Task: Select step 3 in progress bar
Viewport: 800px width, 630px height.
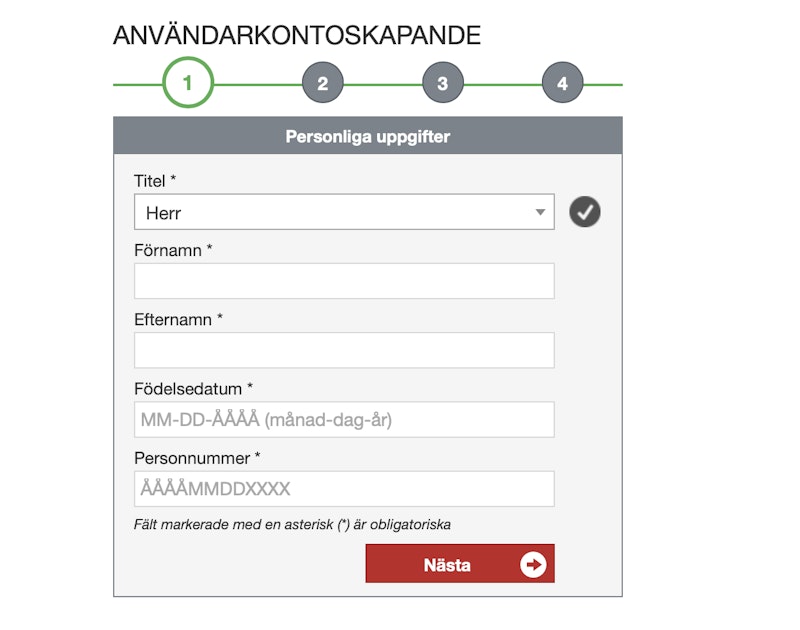Action: point(442,84)
